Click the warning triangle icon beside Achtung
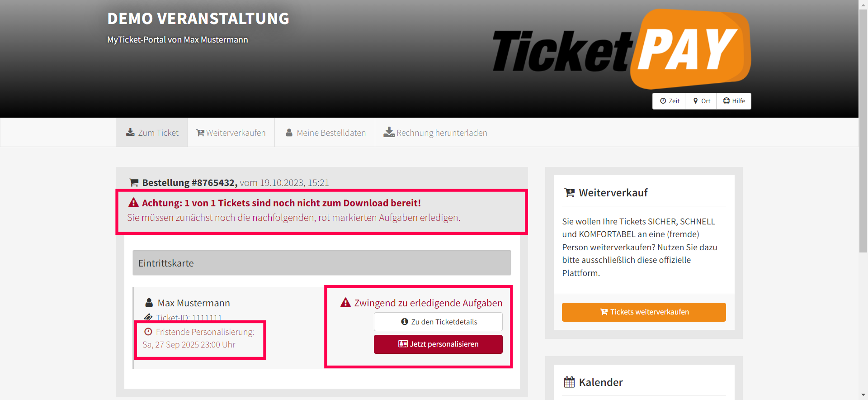The image size is (868, 400). click(133, 203)
